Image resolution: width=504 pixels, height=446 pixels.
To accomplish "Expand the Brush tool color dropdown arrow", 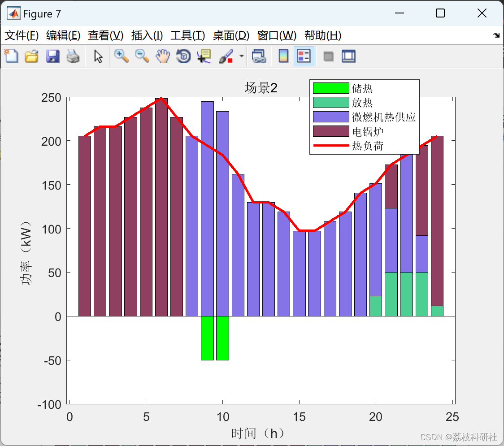I will (x=242, y=56).
